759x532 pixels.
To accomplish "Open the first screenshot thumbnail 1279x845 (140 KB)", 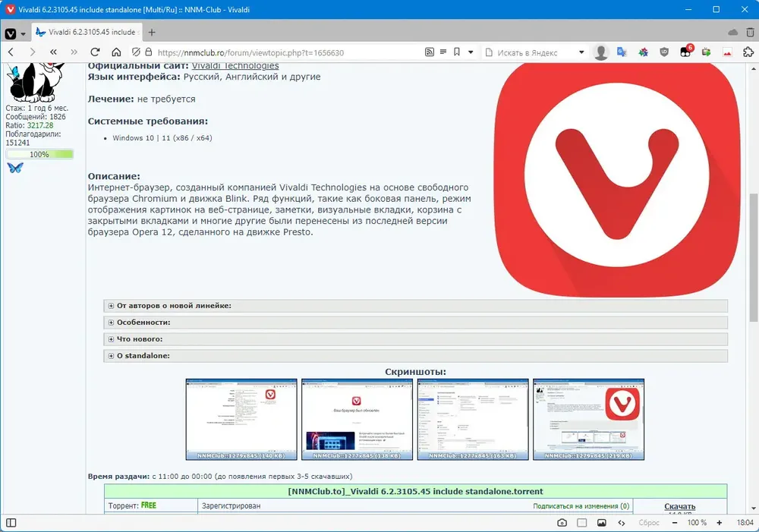I will pos(241,419).
